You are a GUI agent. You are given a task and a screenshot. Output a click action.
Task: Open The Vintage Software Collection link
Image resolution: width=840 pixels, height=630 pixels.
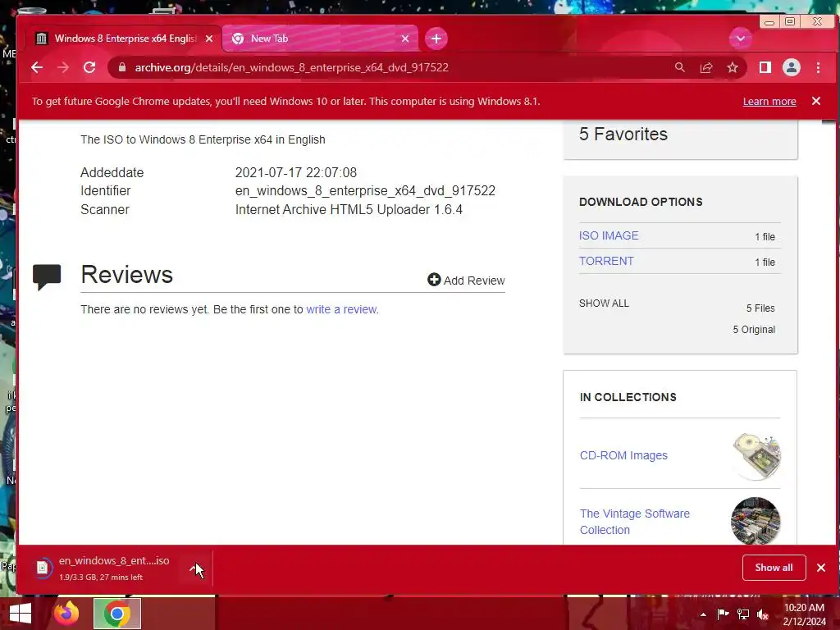click(635, 522)
